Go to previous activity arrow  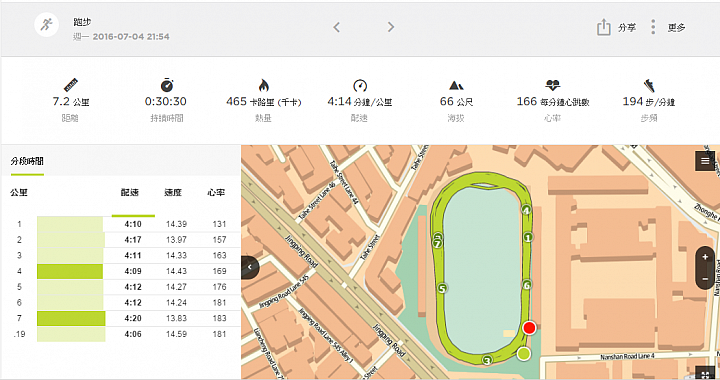tap(336, 27)
